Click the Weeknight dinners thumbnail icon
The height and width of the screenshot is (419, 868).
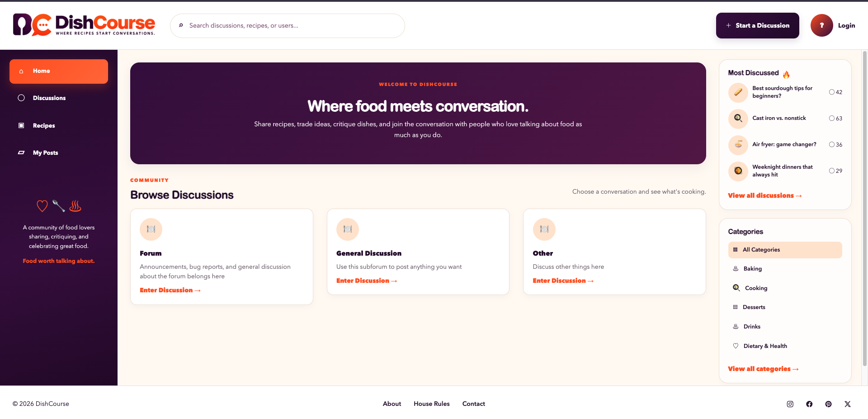[738, 171]
